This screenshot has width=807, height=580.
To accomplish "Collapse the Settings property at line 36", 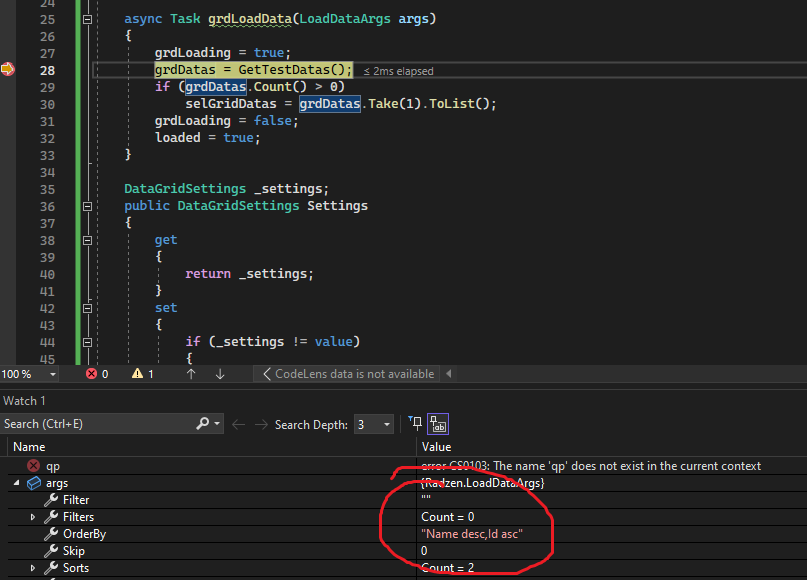I will pyautogui.click(x=87, y=206).
